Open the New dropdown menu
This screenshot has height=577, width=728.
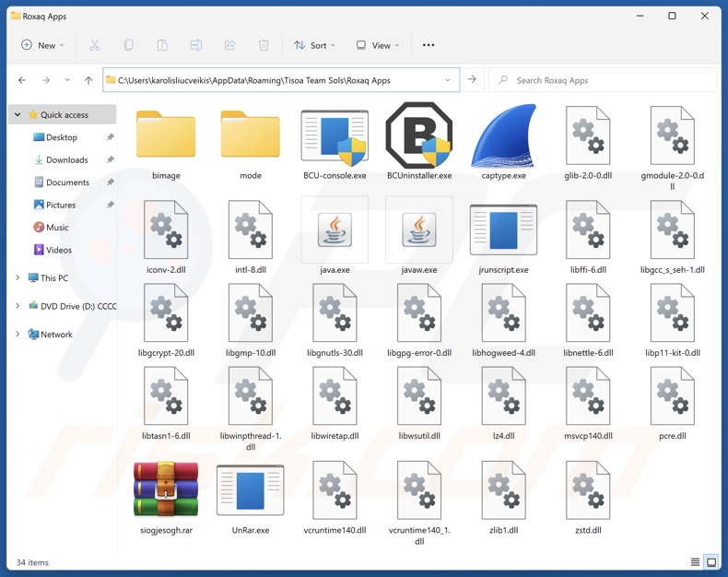[42, 45]
